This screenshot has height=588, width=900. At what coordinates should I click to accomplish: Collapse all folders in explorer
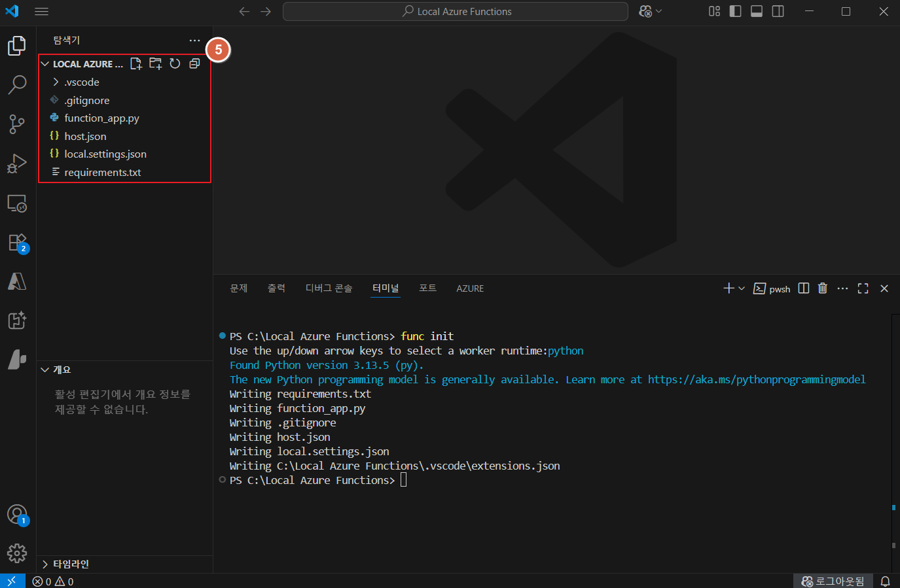tap(194, 63)
